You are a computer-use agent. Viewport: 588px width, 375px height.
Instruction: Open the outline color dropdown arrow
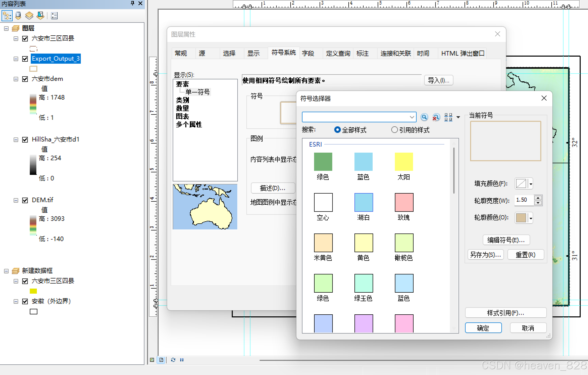click(x=531, y=218)
